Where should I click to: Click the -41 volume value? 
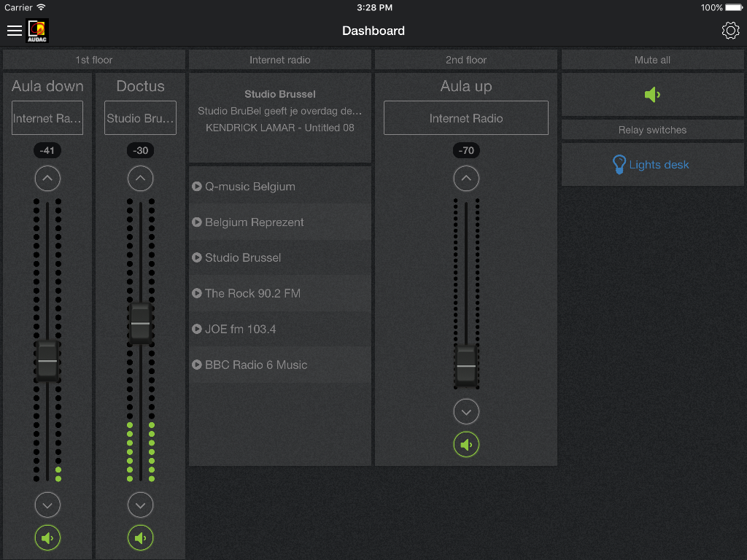[47, 150]
